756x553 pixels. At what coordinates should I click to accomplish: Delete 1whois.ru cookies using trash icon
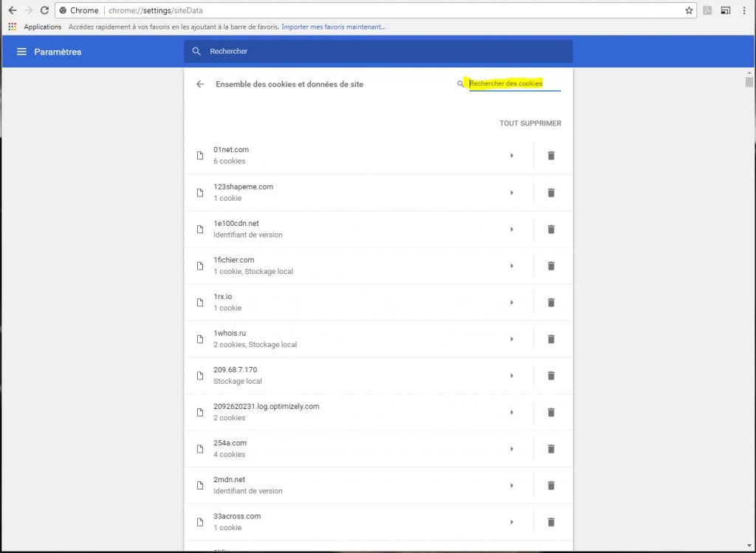[550, 339]
